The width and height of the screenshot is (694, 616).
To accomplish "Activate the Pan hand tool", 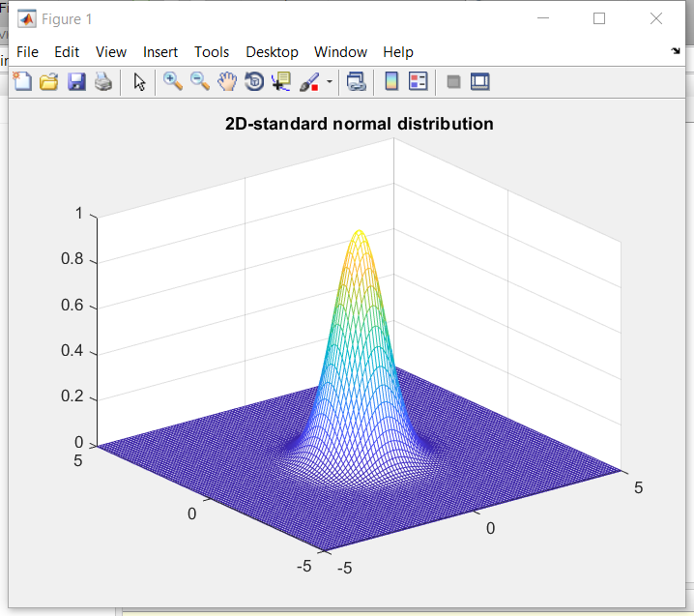I will coord(227,81).
